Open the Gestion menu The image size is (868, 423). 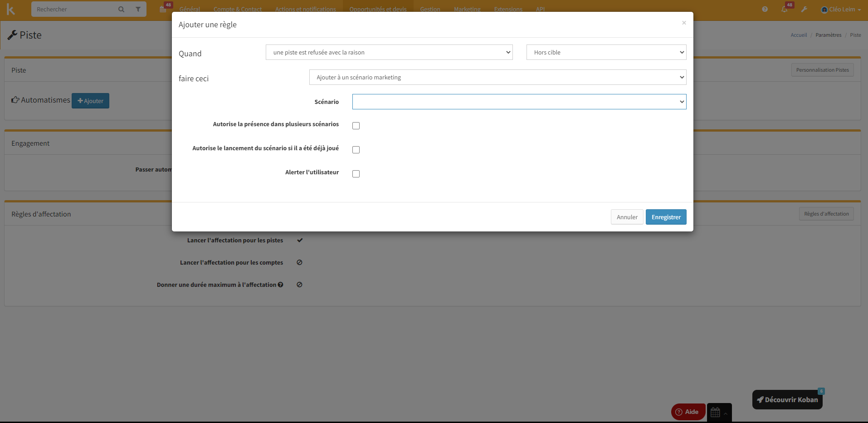[430, 9]
